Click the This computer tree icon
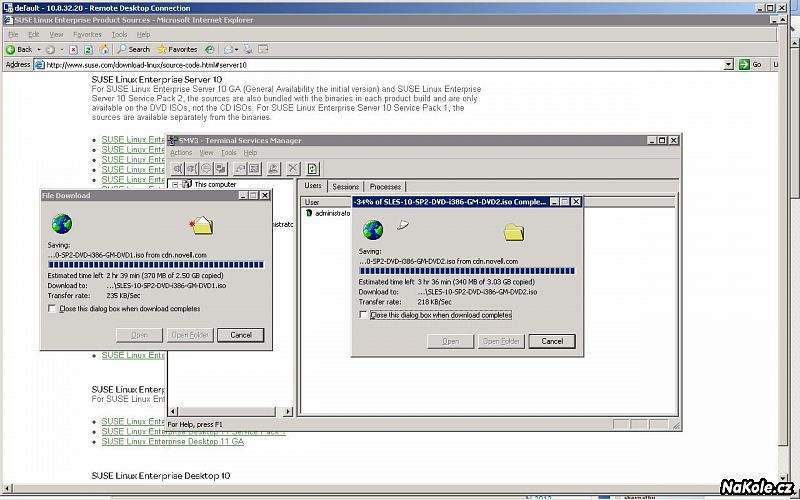The width and height of the screenshot is (800, 500). [187, 184]
